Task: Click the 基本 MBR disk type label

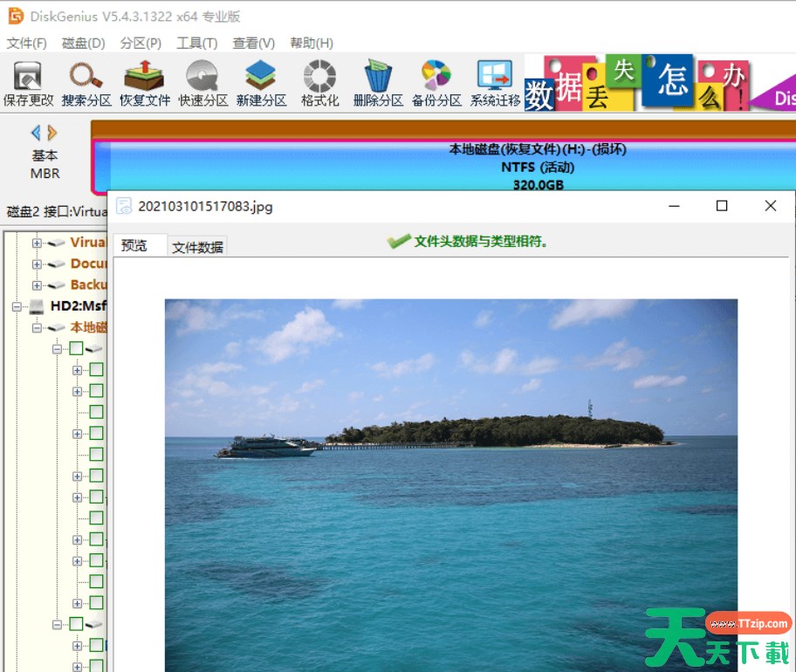Action: [45, 164]
